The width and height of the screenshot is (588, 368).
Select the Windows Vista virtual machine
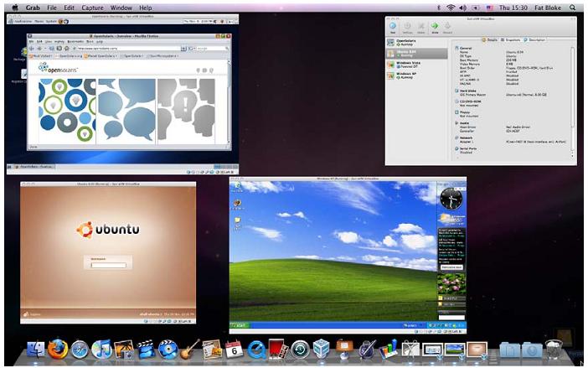coord(416,65)
